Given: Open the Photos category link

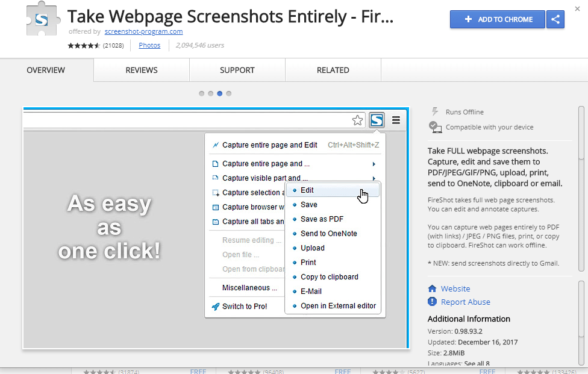Looking at the screenshot, I should (x=149, y=45).
